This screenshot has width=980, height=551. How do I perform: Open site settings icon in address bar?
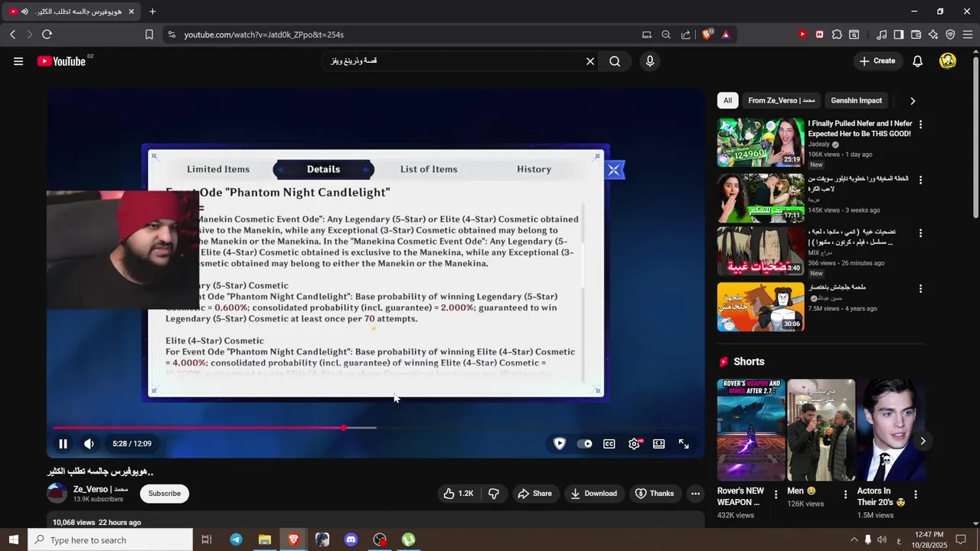[171, 34]
